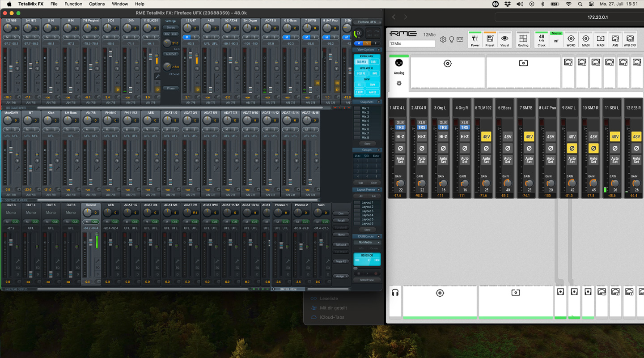This screenshot has height=358, width=644.
Task: Open the macOS Control Center icon
Action: (x=592, y=4)
